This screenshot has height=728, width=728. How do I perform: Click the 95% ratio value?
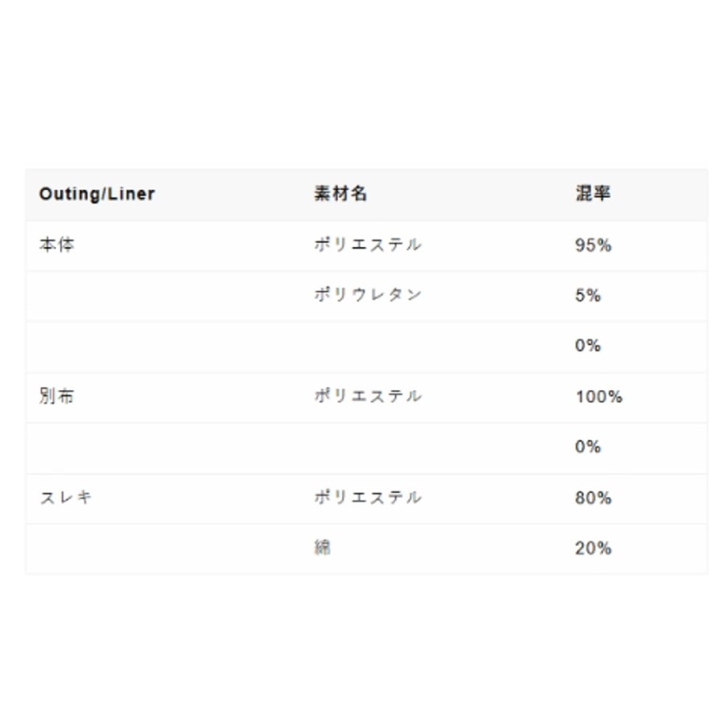(x=593, y=245)
